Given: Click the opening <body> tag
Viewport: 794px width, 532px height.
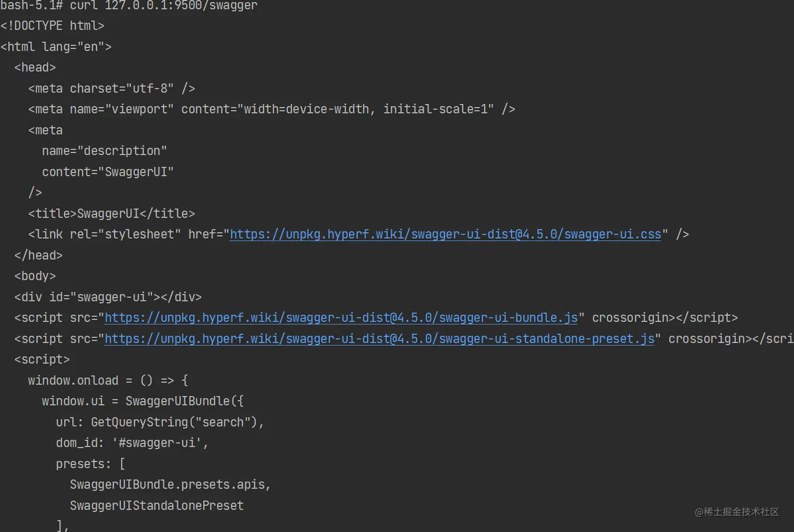Looking at the screenshot, I should pos(35,276).
